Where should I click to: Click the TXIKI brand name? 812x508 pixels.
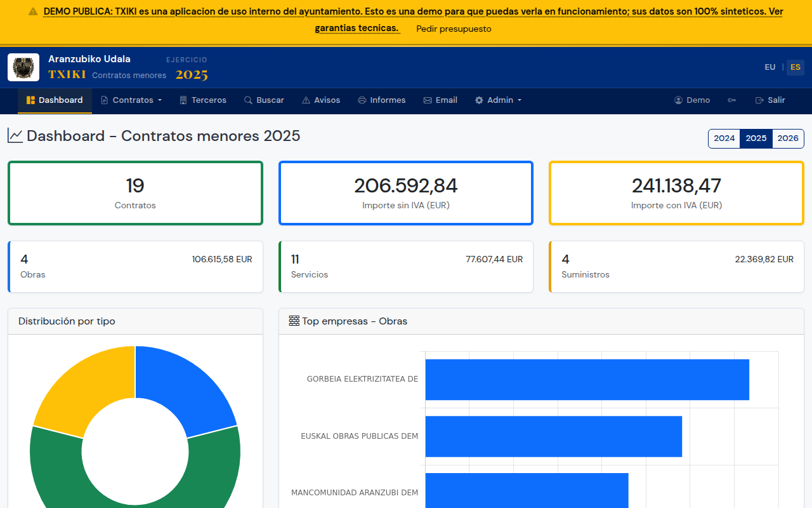point(67,74)
